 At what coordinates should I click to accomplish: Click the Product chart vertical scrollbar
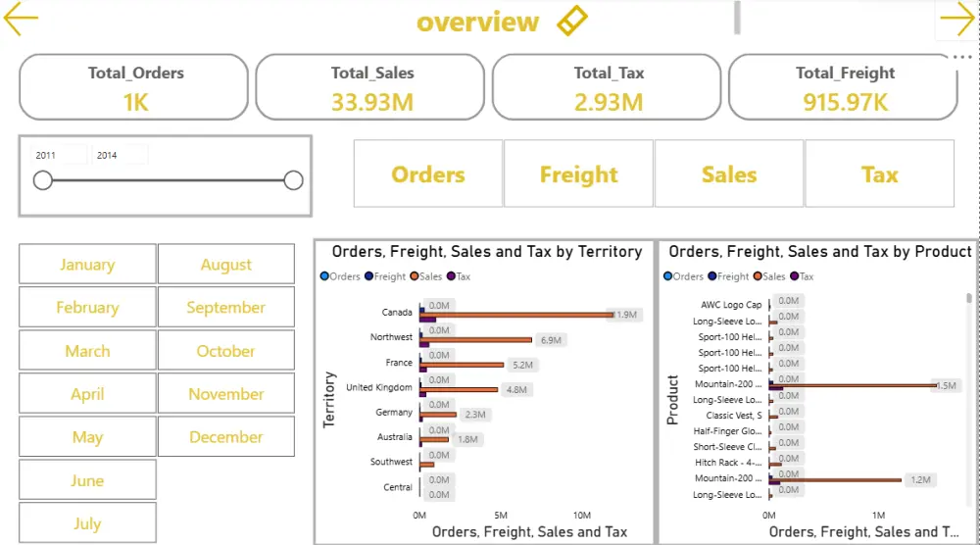(969, 298)
